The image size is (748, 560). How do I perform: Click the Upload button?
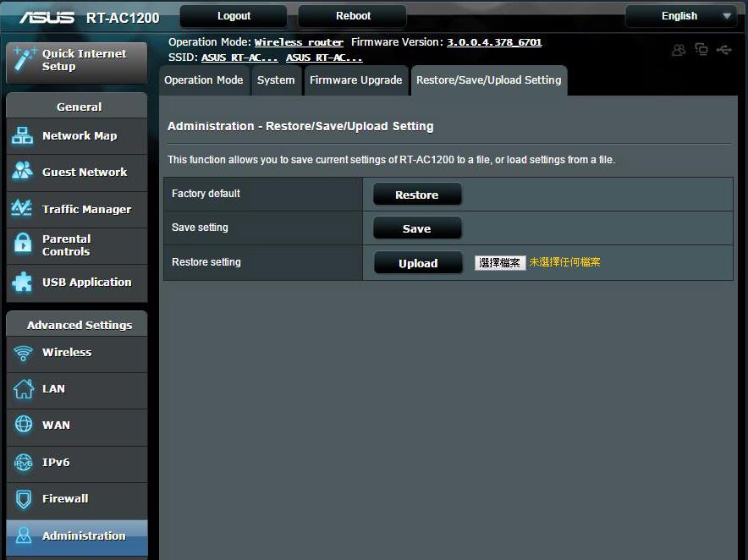click(x=418, y=263)
